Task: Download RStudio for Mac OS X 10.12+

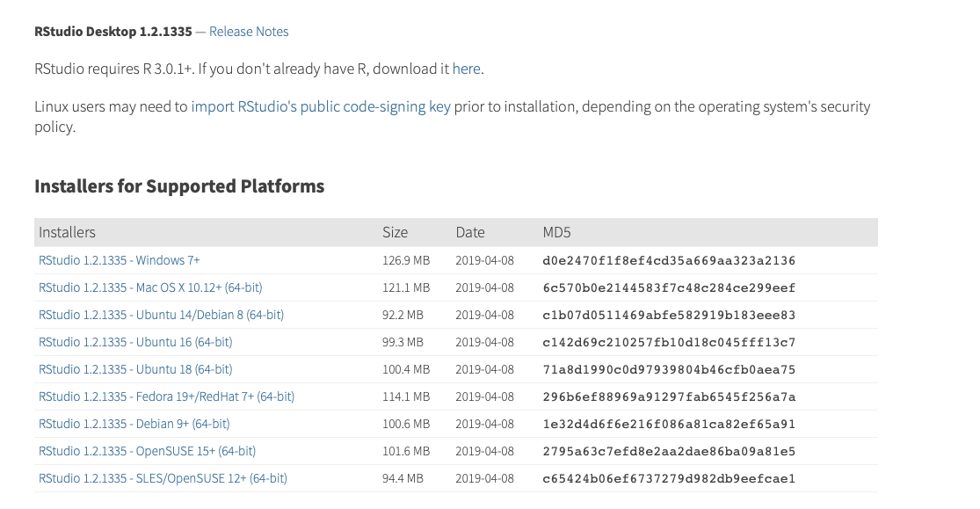Action: point(150,287)
